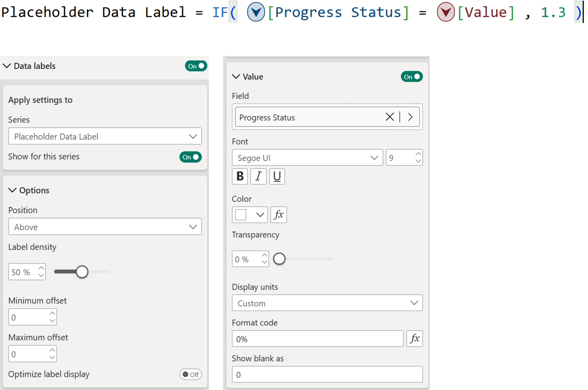
Task: Click the Format code input field
Action: point(317,339)
